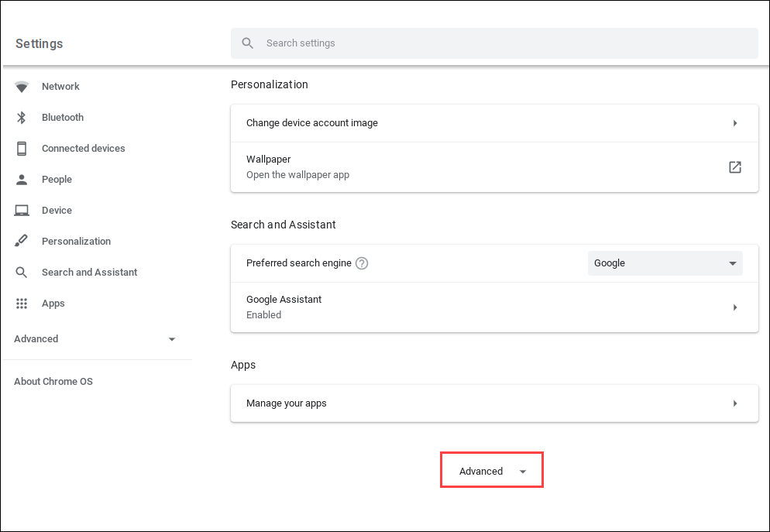Image resolution: width=770 pixels, height=532 pixels.
Task: Open Change device account image arrow
Action: [x=734, y=123]
